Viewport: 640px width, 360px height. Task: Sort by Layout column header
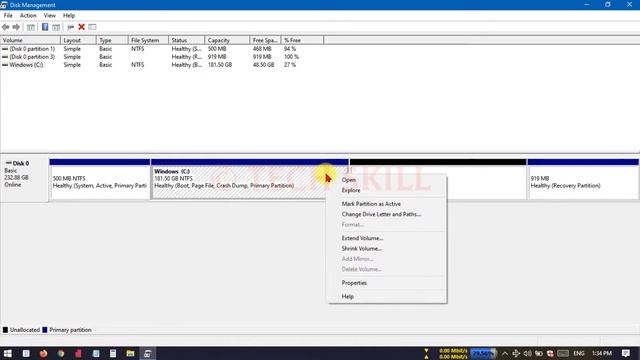coord(78,40)
